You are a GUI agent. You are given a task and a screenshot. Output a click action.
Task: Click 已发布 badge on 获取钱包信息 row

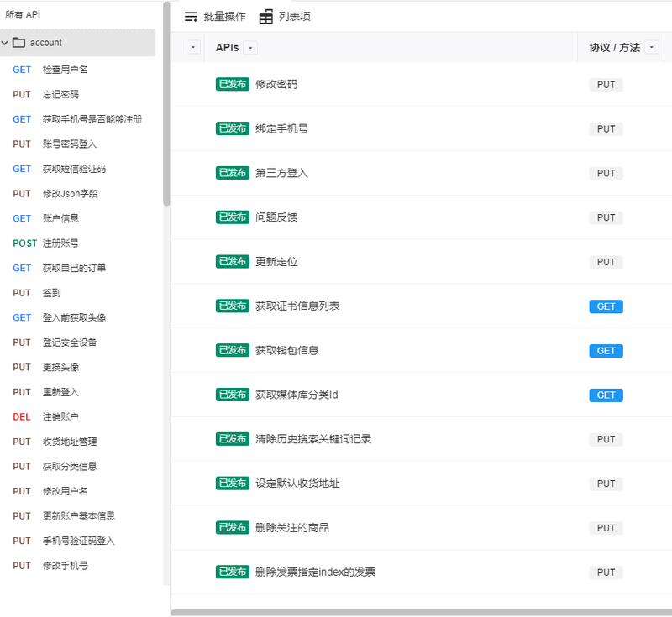click(233, 350)
